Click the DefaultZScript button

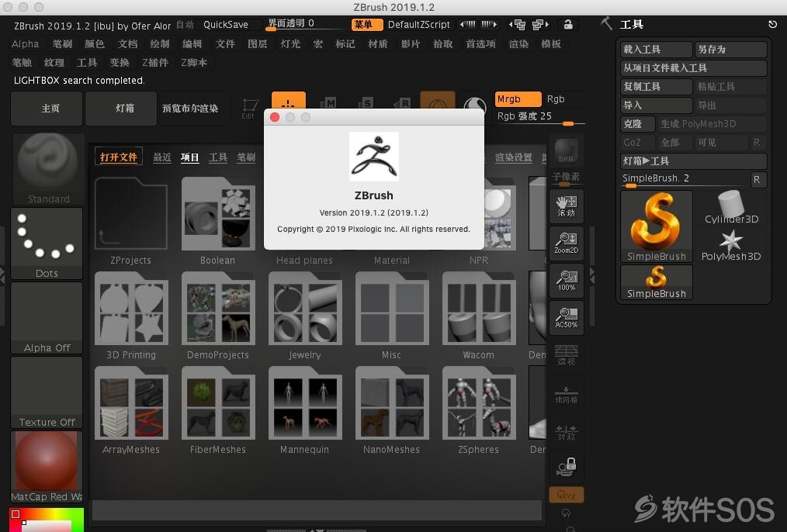pos(418,24)
